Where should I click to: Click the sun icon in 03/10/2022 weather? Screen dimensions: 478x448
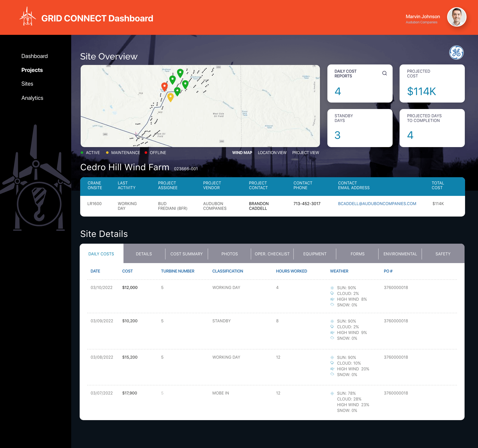[x=332, y=288]
